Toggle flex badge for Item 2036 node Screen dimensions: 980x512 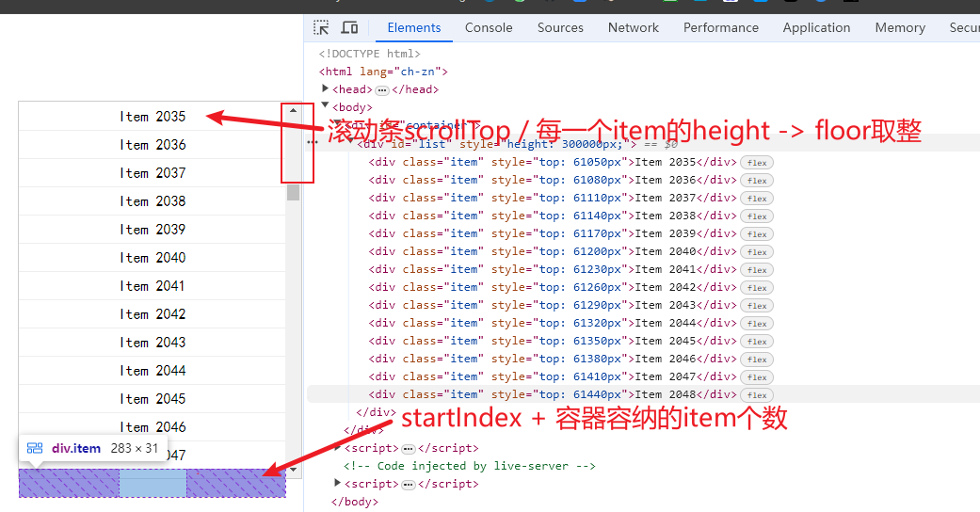[x=757, y=181]
